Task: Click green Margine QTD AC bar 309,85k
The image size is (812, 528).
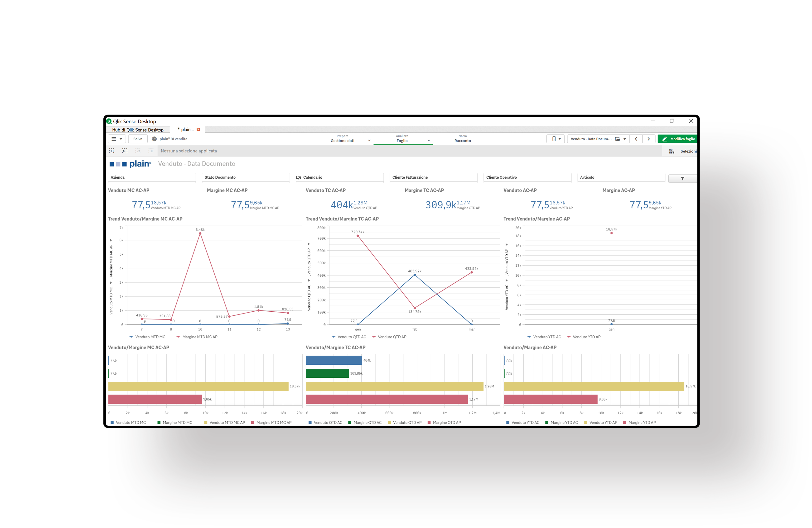Action: [x=328, y=374]
